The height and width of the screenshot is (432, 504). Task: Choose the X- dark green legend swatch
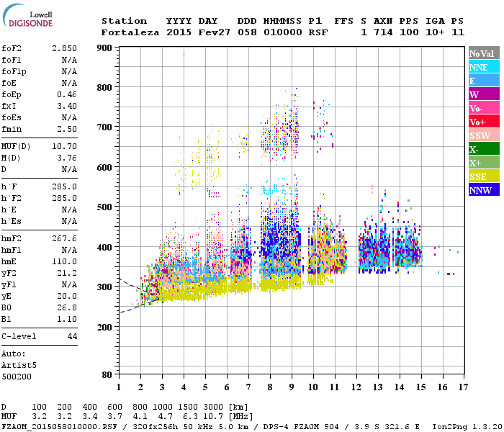(x=481, y=149)
